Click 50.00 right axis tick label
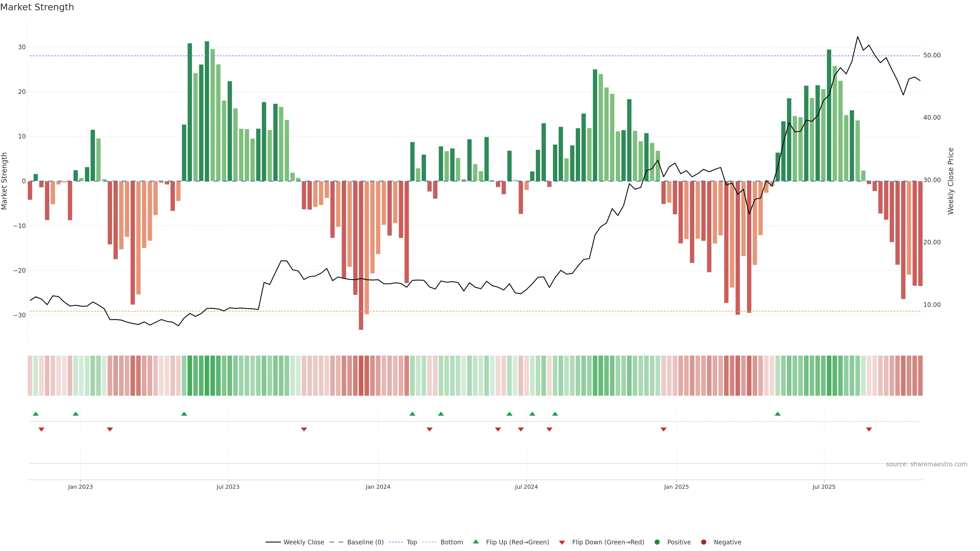Viewport: 980px width, 551px height. (x=932, y=56)
